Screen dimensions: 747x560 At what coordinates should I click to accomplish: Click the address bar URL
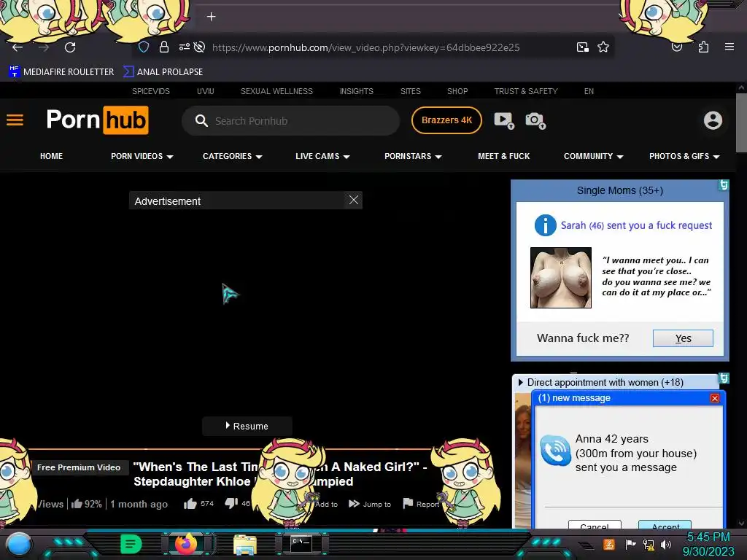[366, 47]
